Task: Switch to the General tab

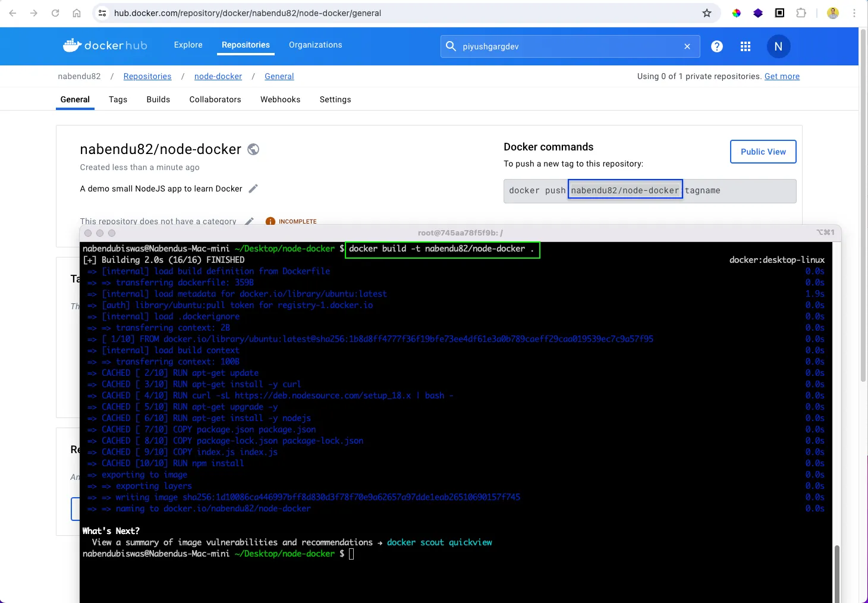Action: pyautogui.click(x=75, y=99)
